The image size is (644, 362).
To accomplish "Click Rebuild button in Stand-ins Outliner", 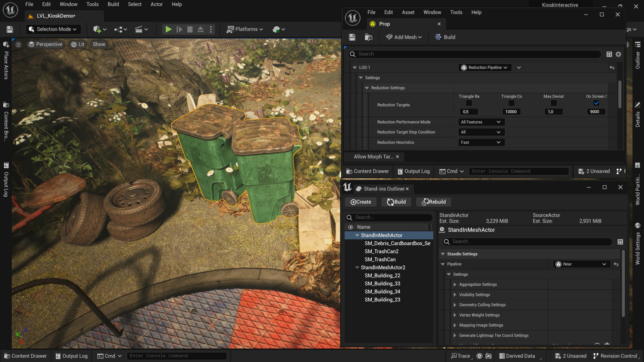I will (434, 202).
